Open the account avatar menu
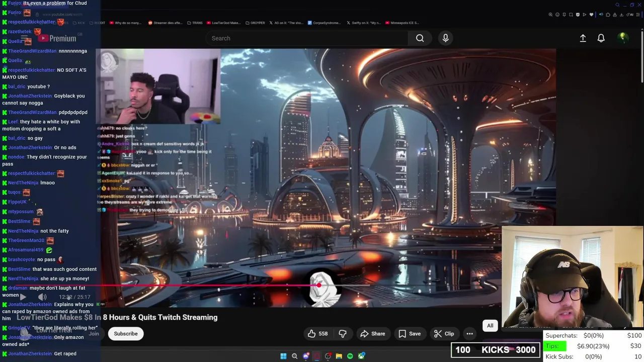 point(623,38)
